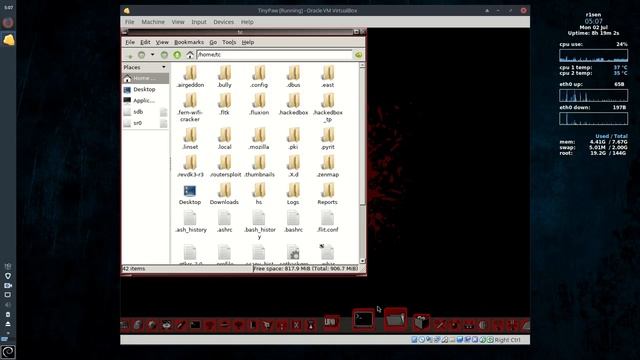Open VirtualBox Input menu

tap(199, 22)
